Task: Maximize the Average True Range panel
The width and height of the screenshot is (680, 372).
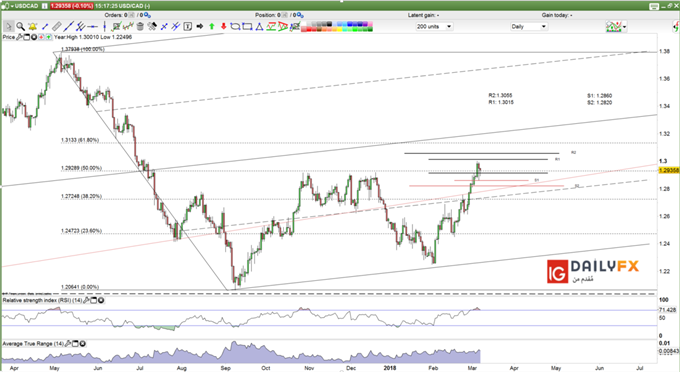Action: 75,344
